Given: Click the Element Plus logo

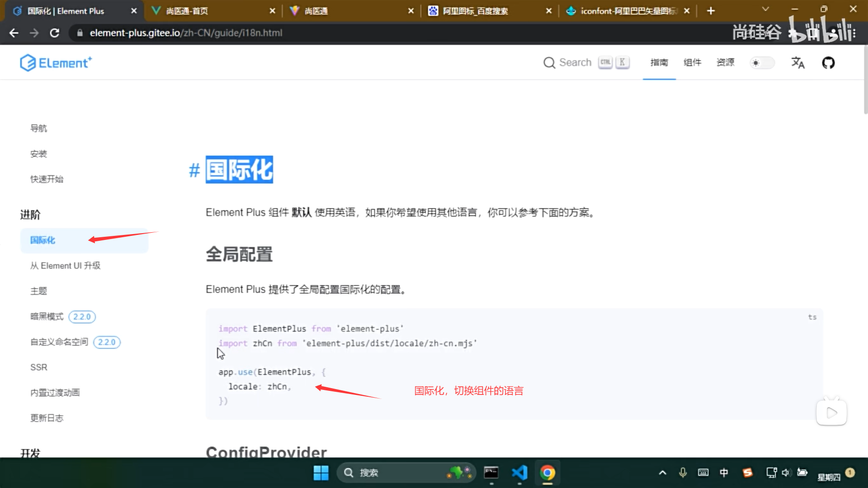Looking at the screenshot, I should coord(56,63).
